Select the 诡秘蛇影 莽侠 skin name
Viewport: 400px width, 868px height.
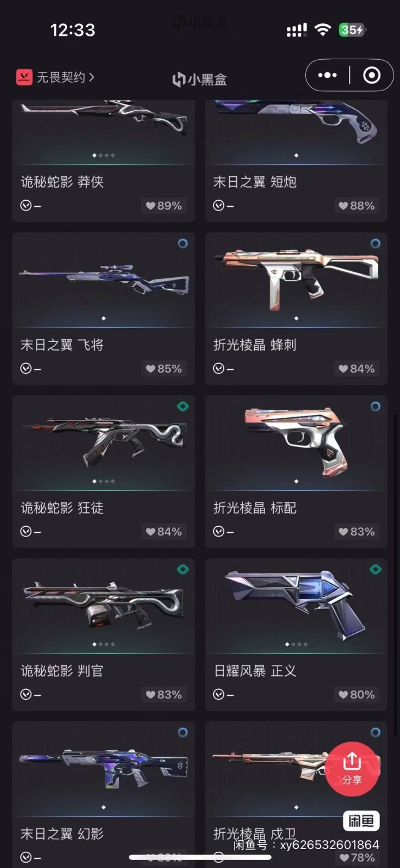point(62,182)
